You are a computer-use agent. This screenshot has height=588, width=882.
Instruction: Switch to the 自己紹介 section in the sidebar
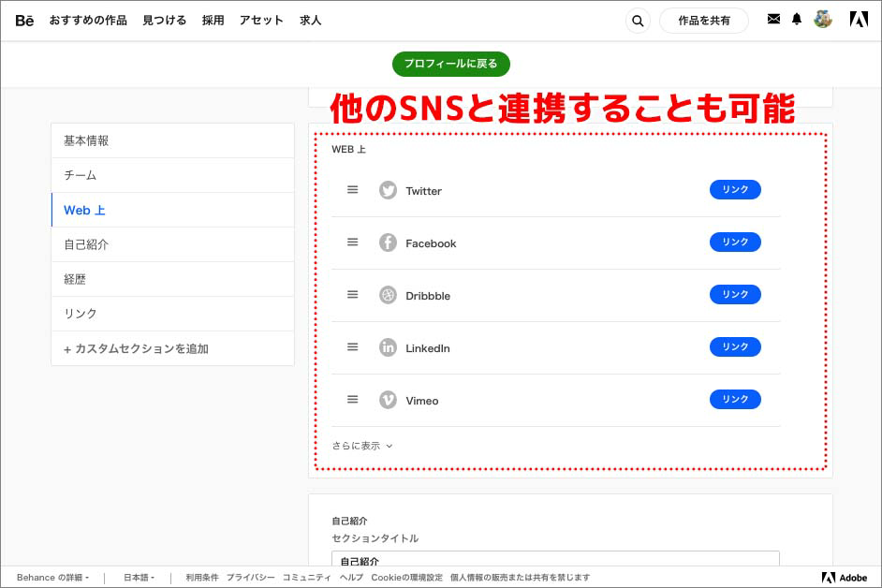(x=84, y=244)
